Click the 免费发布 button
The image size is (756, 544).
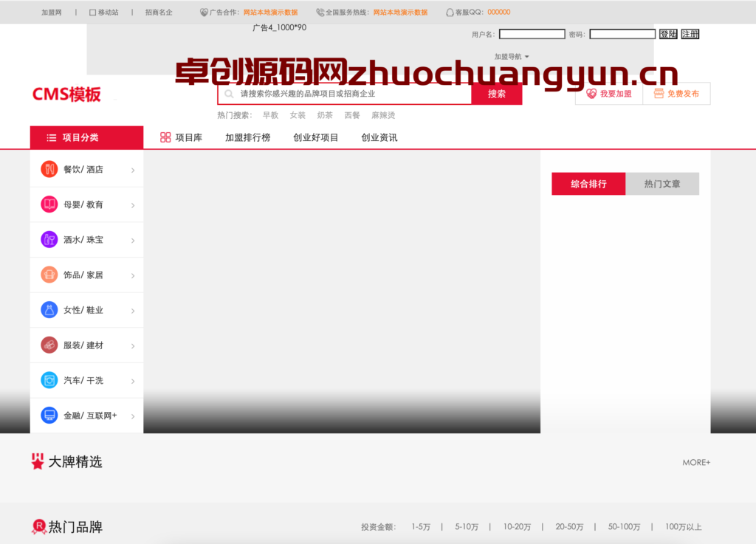click(676, 94)
